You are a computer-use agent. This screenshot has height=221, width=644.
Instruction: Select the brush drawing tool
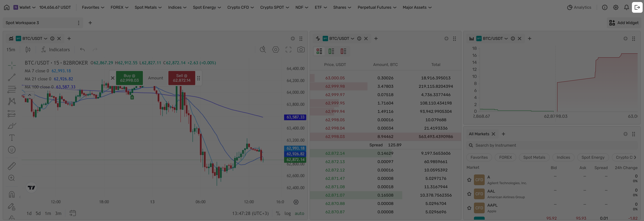pos(12,126)
